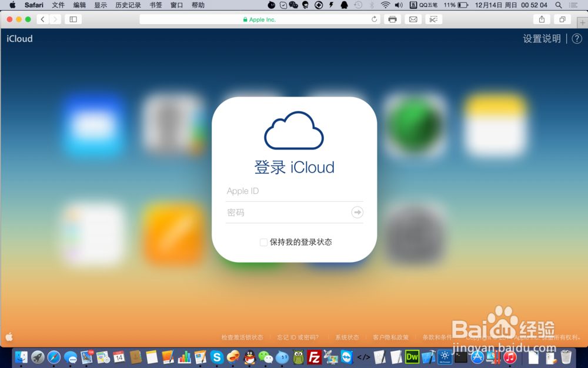Open WeChat from the Dock
The height and width of the screenshot is (368, 588).
tap(265, 357)
